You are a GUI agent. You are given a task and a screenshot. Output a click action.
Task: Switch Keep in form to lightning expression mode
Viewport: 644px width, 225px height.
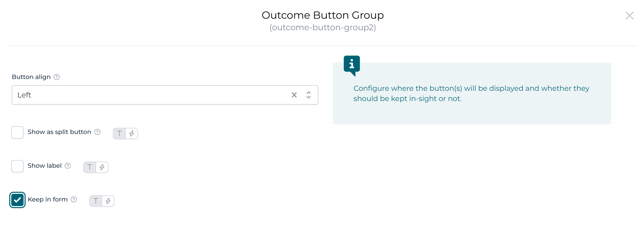point(108,201)
